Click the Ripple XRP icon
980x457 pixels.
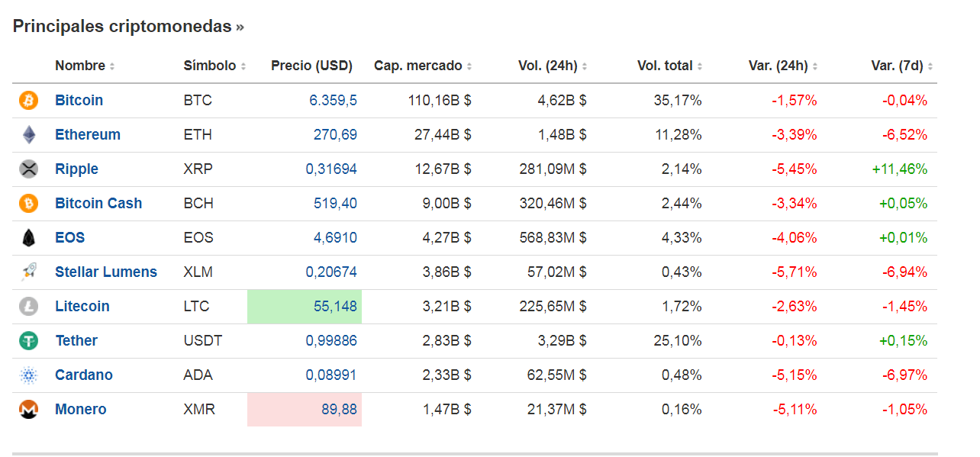[x=28, y=169]
